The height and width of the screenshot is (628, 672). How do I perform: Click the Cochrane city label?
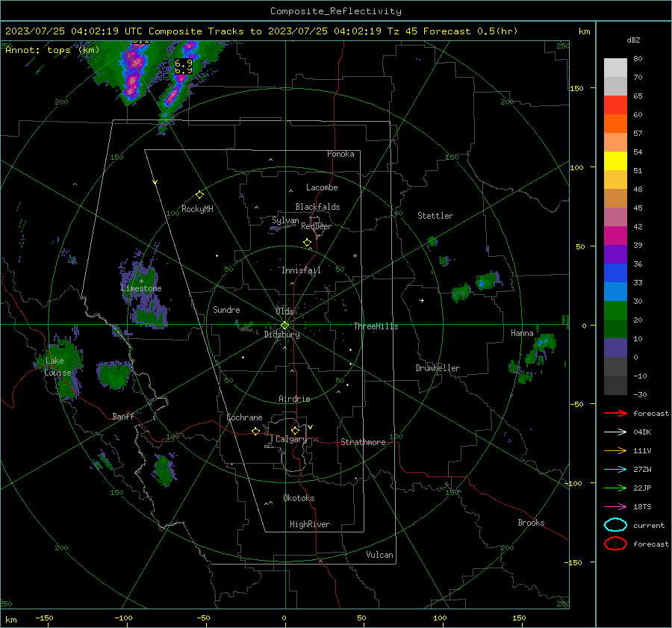(x=244, y=417)
